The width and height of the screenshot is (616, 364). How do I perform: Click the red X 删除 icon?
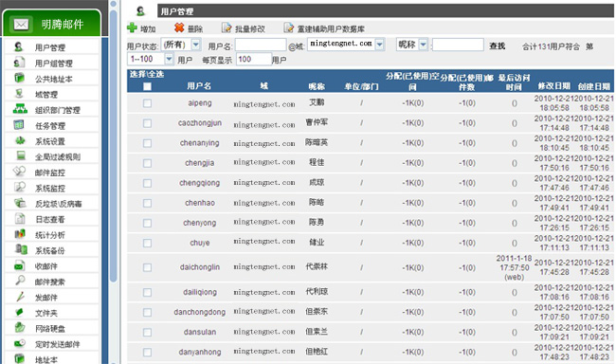pos(179,27)
